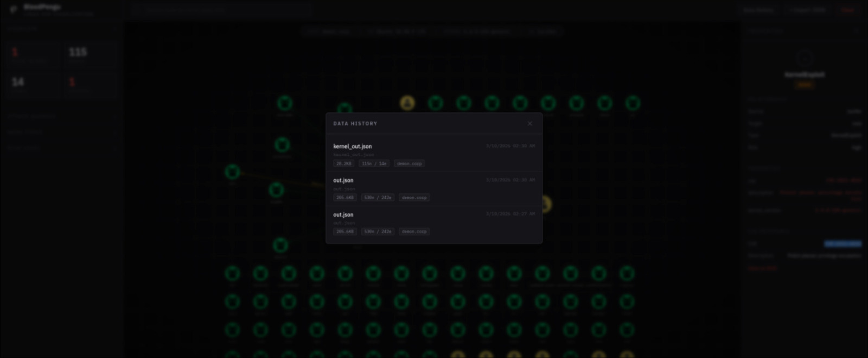Click the leftmost green node with yellow edge
Screen dimensions: 868x358
click(x=232, y=172)
